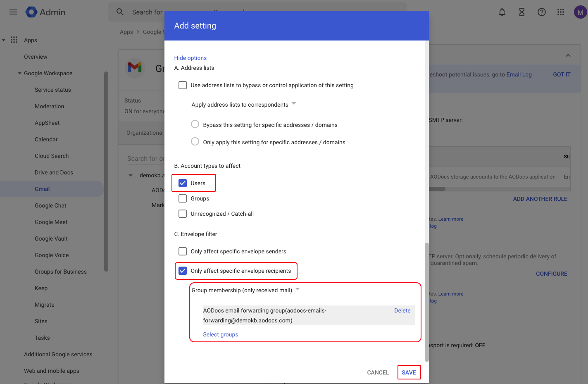
Task: Uncheck the Users account type checkbox
Action: tap(183, 183)
